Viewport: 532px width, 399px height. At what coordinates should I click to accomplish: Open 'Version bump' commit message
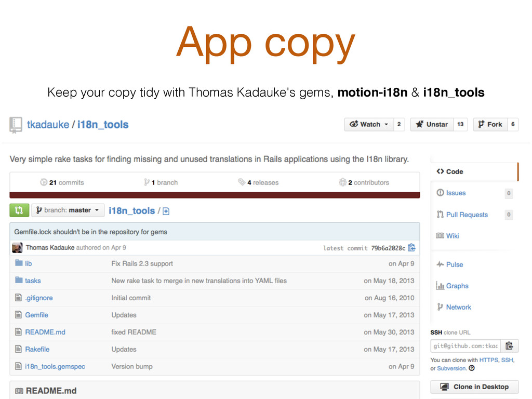tap(132, 366)
